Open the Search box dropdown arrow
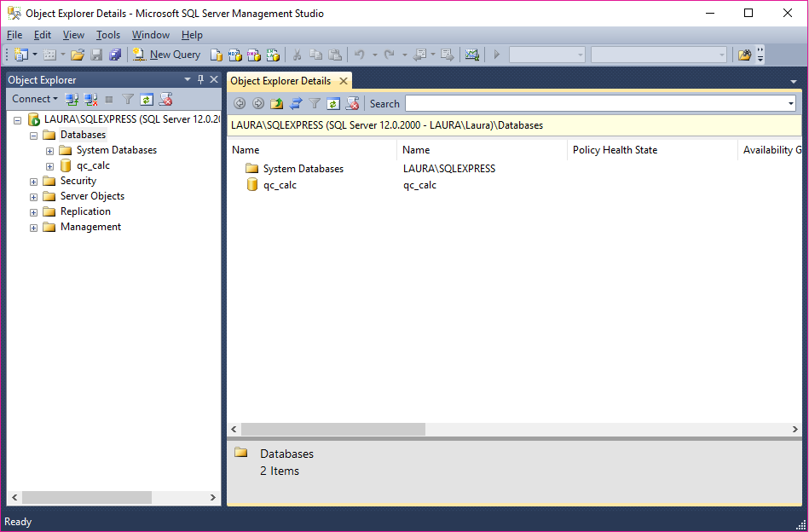Viewport: 809px width, 532px height. (x=790, y=104)
